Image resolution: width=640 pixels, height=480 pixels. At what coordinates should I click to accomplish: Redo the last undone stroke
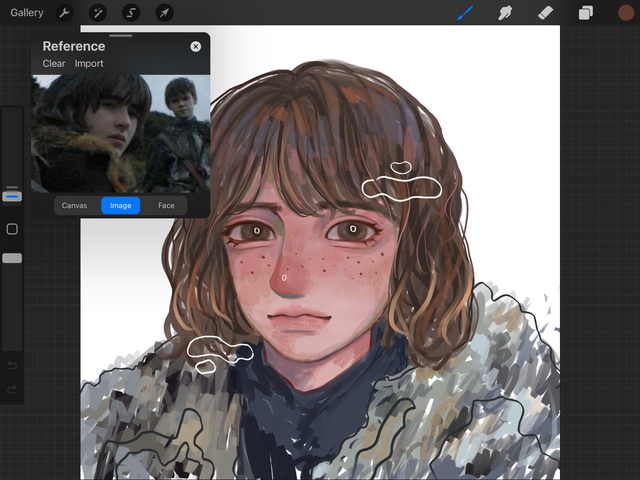[12, 389]
